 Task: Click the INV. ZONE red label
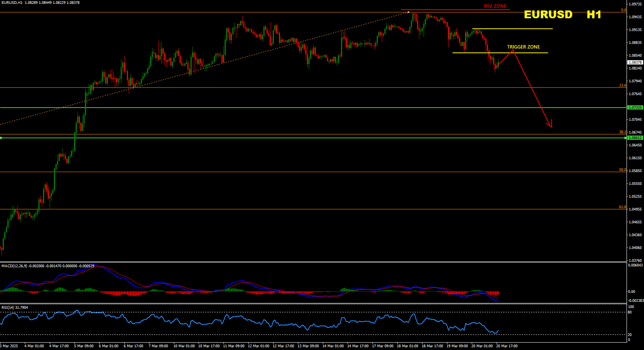495,6
